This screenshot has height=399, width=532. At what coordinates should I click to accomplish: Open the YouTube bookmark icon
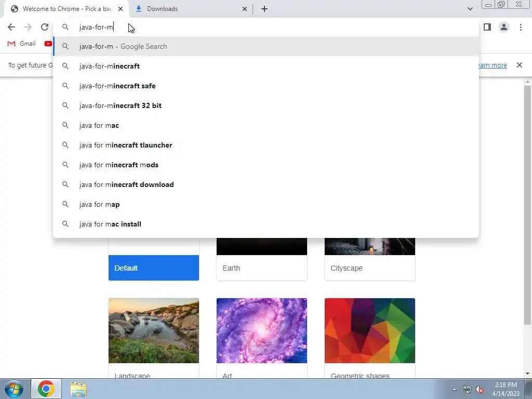pos(48,44)
